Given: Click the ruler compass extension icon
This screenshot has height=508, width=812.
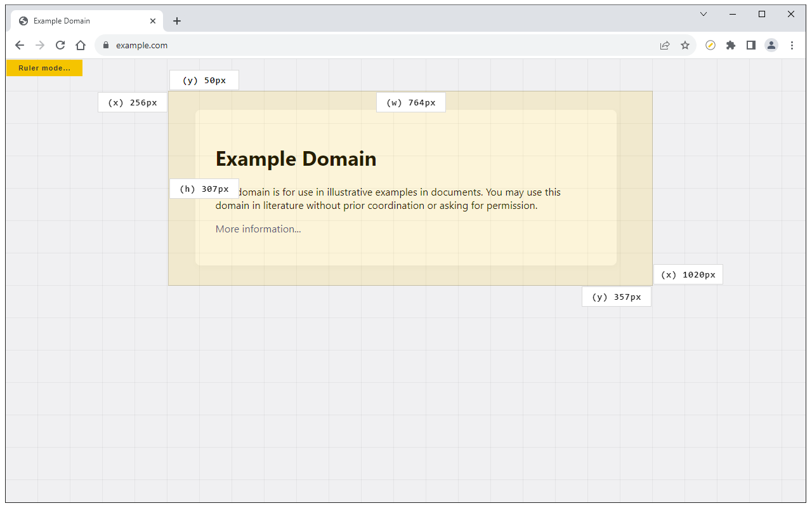Looking at the screenshot, I should tap(710, 45).
